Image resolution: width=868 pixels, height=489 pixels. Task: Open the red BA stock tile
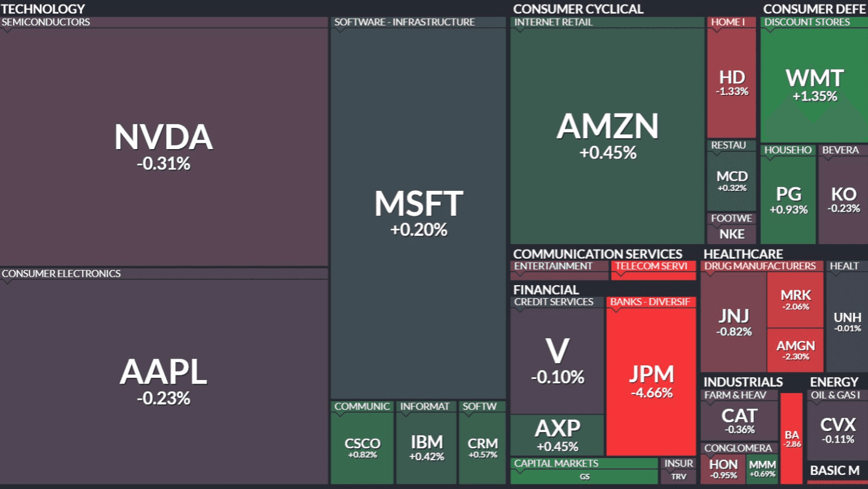click(x=791, y=438)
